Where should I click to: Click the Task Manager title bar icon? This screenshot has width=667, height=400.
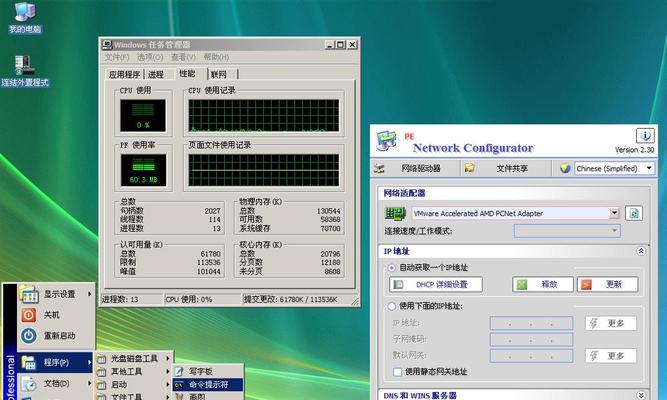click(107, 45)
